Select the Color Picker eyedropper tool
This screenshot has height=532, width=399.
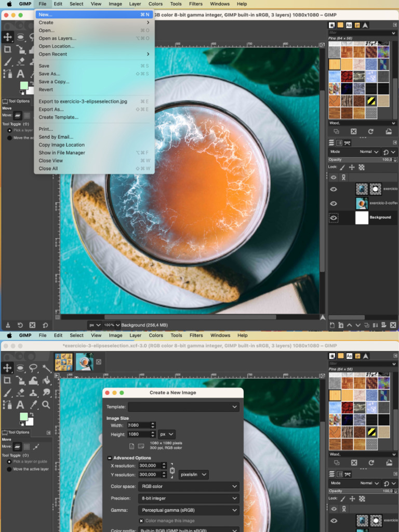point(33,404)
